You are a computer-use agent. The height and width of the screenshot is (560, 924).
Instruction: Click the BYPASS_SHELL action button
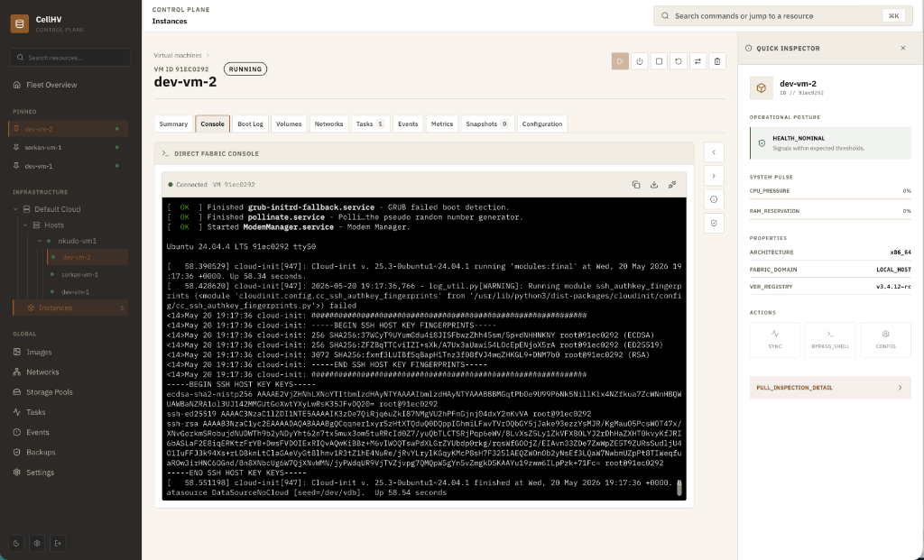pyautogui.click(x=830, y=339)
